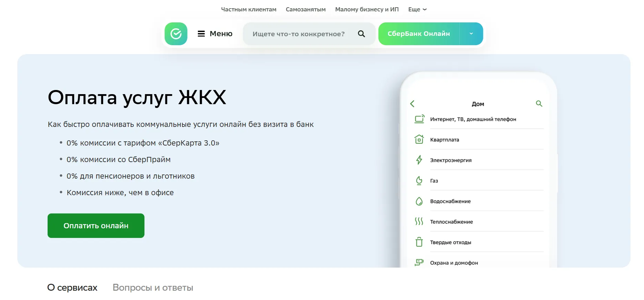Select the Теплоснабжение row text
644x300 pixels.
point(451,222)
